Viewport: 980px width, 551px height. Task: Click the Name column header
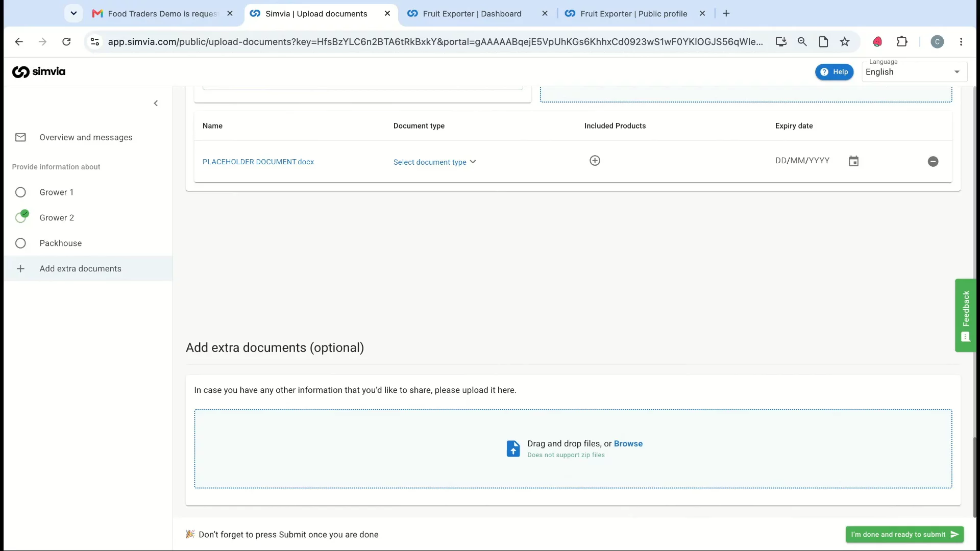[x=212, y=126]
